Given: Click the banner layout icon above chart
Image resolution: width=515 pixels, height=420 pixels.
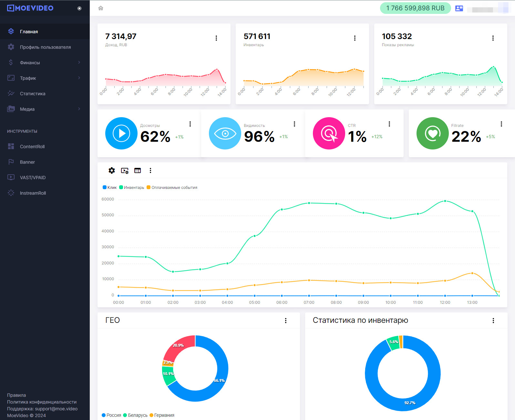Looking at the screenshot, I should tap(138, 171).
